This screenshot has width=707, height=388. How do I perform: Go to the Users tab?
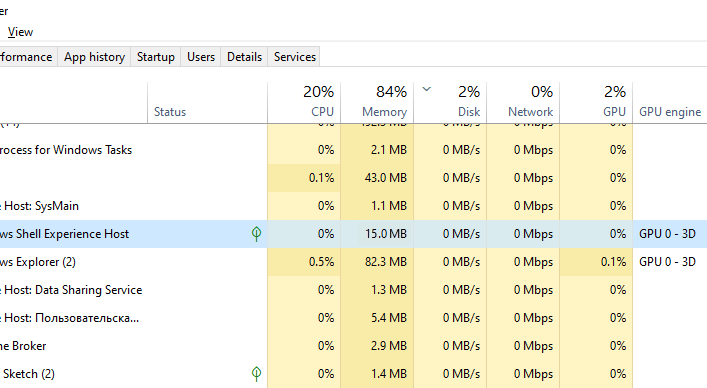pos(201,57)
